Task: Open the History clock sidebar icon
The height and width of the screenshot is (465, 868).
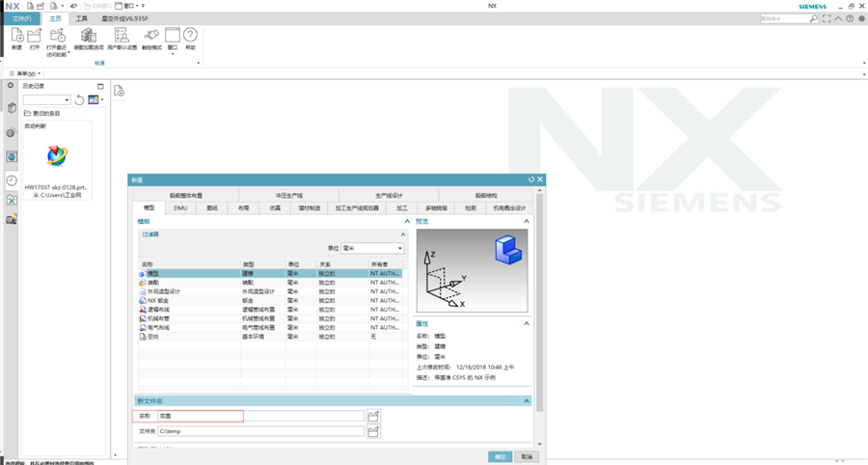Action: (12, 179)
